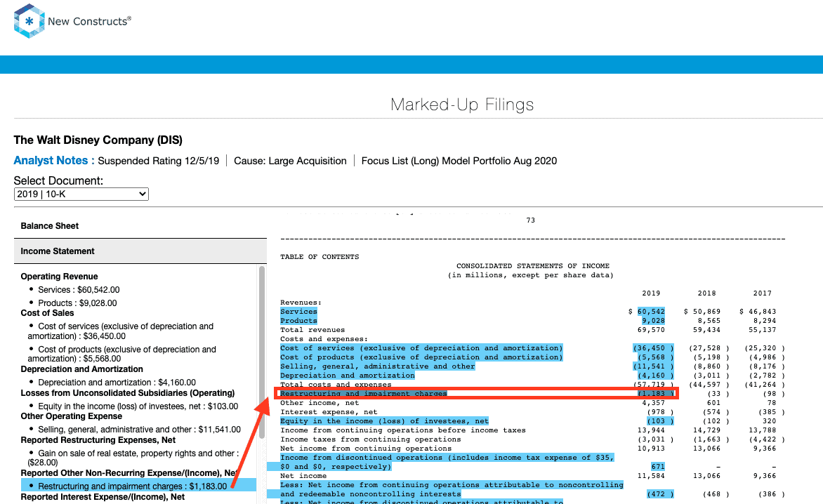Select 'Gain on sale of real estate' list item
The width and height of the screenshot is (823, 504).
tap(133, 458)
